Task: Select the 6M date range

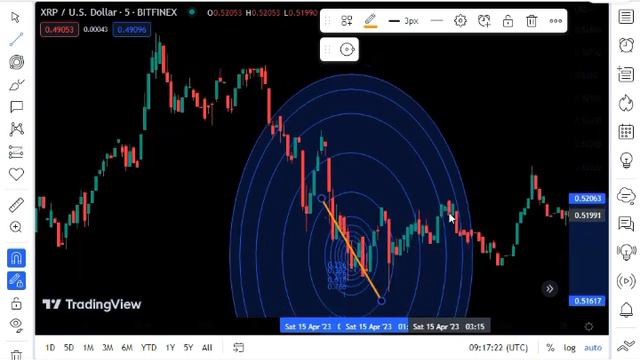Action: [x=127, y=348]
